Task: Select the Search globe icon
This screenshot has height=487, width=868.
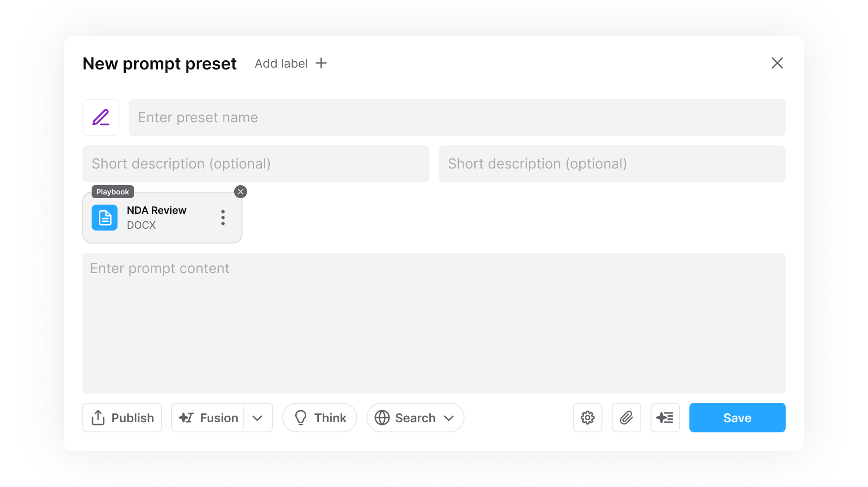Action: click(382, 418)
